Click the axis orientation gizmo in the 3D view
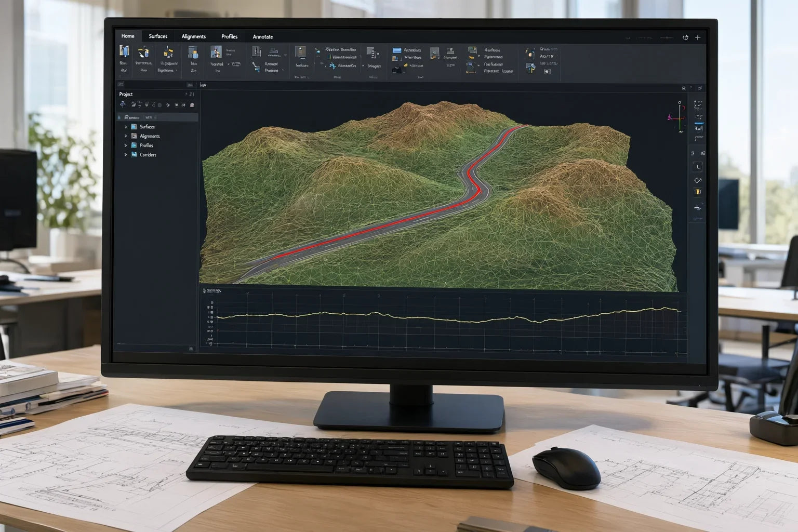Image resolution: width=798 pixels, height=532 pixels. pos(678,117)
